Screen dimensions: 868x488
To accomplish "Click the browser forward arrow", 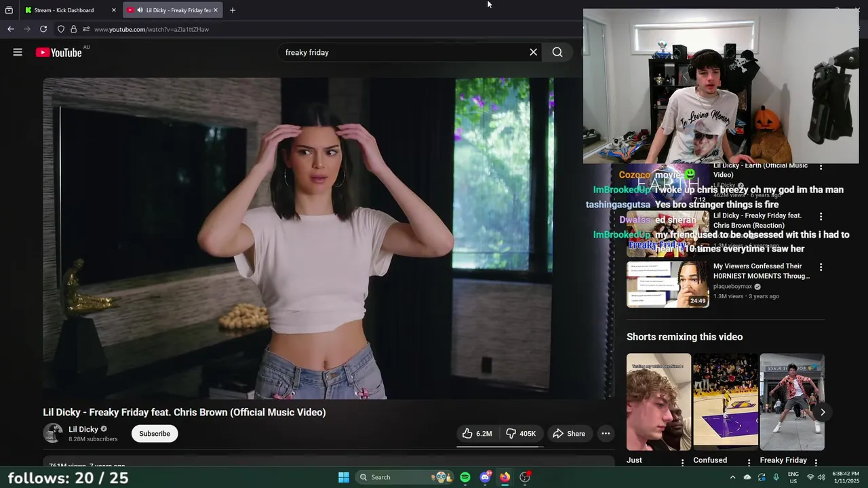I will coord(27,29).
